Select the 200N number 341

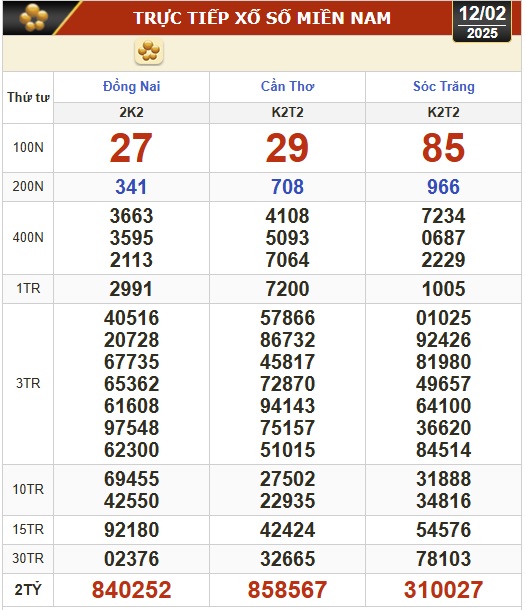point(131,187)
